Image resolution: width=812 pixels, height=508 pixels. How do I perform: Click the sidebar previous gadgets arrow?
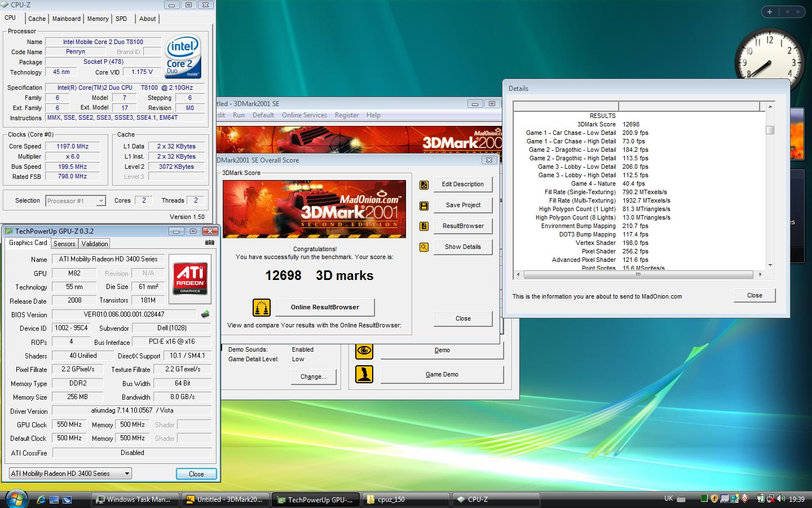tap(788, 12)
